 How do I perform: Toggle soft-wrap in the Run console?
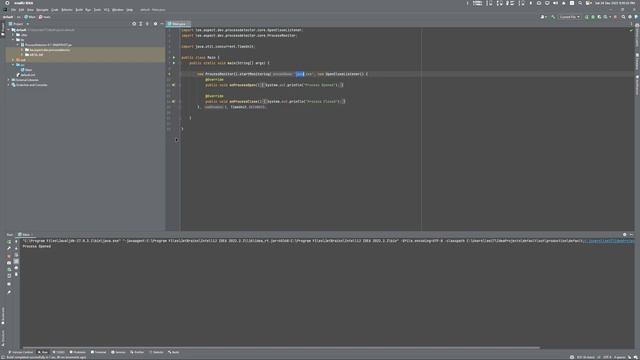(16, 255)
